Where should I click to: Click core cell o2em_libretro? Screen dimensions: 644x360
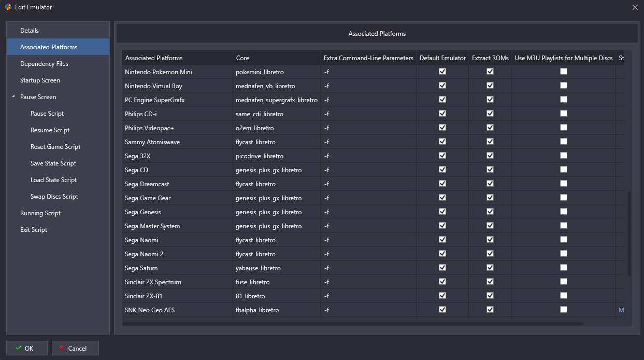277,128
